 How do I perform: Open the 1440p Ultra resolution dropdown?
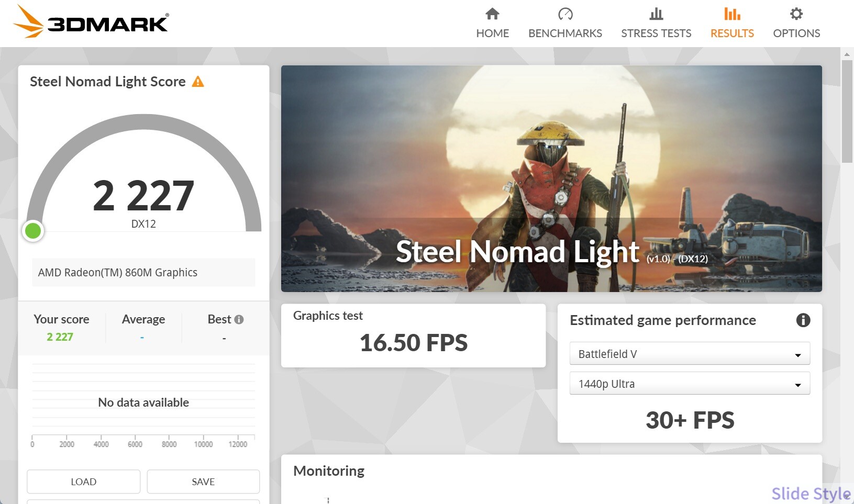tap(690, 384)
